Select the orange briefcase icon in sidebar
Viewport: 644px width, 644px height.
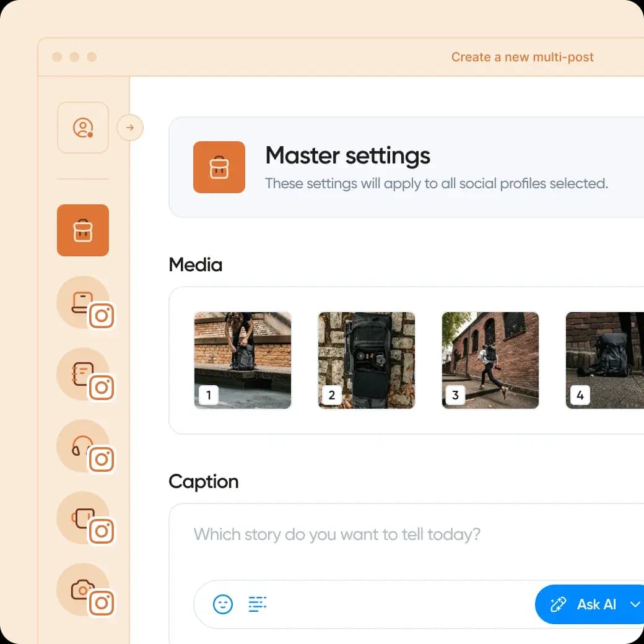[83, 230]
